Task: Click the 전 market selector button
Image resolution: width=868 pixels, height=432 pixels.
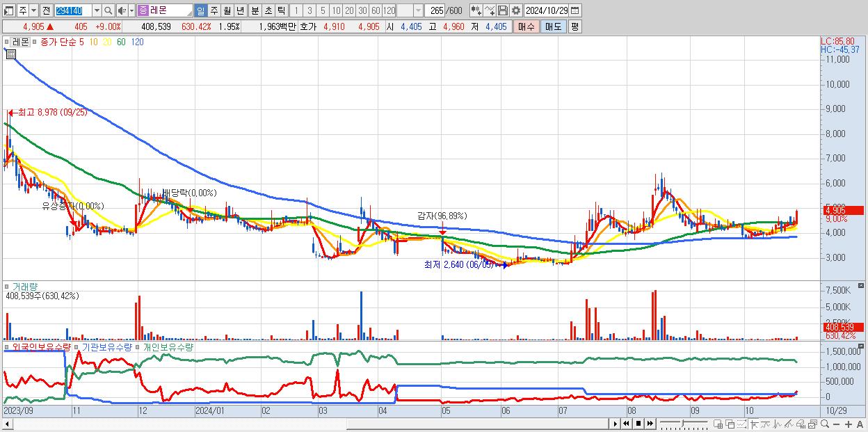Action: click(46, 10)
